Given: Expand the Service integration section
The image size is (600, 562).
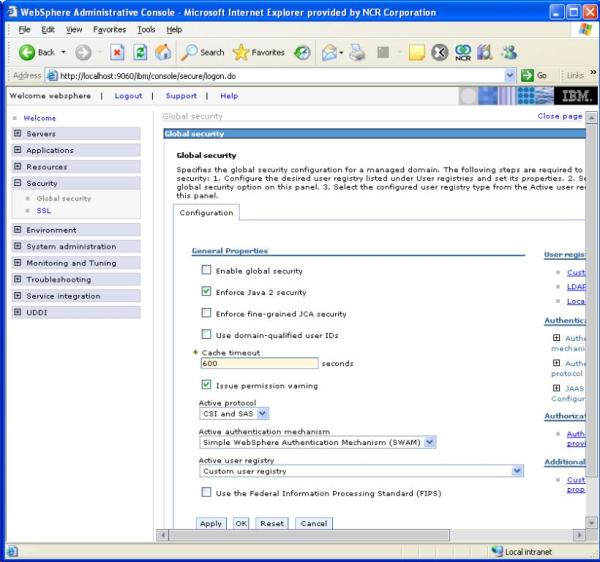Looking at the screenshot, I should pyautogui.click(x=18, y=295).
